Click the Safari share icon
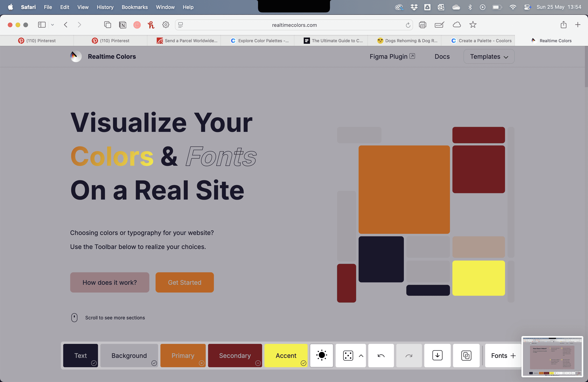588x382 pixels. pos(563,25)
